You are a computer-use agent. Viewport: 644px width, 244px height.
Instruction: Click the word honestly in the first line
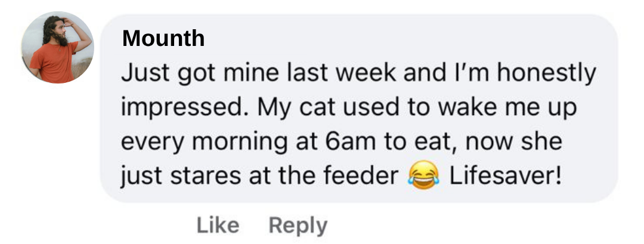[x=546, y=73]
